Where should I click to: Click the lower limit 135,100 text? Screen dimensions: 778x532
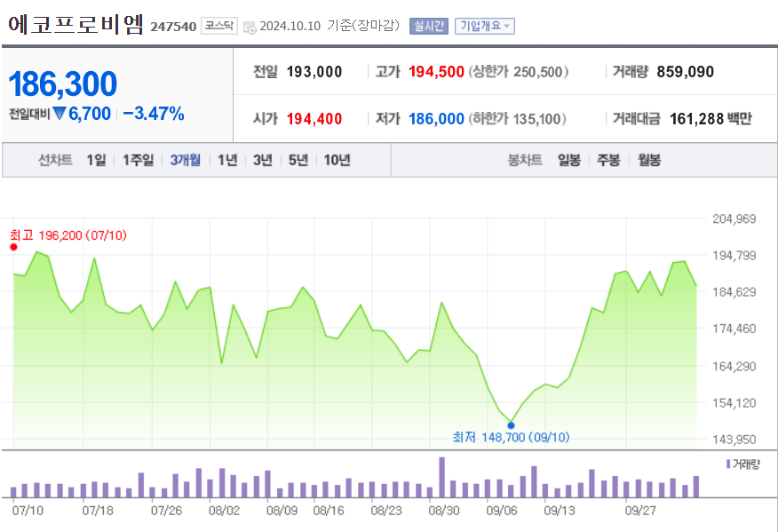tap(517, 119)
